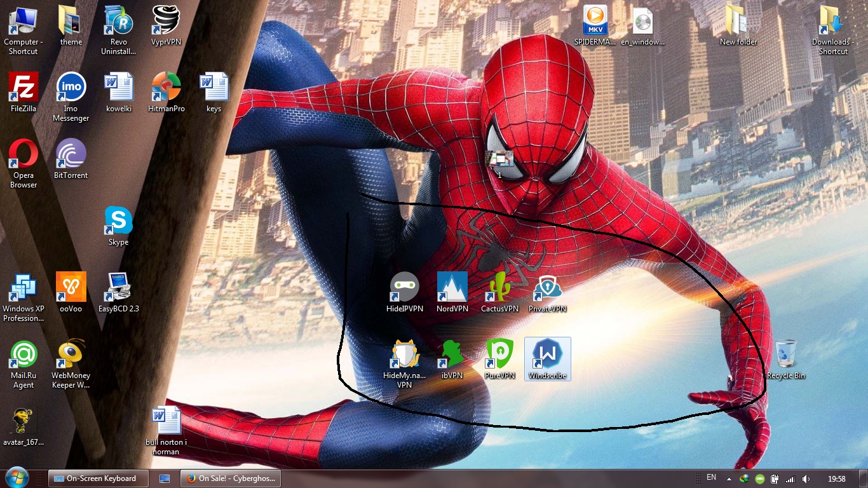Select the ooVoo shortcut icon
The image size is (868, 488).
pos(71,292)
